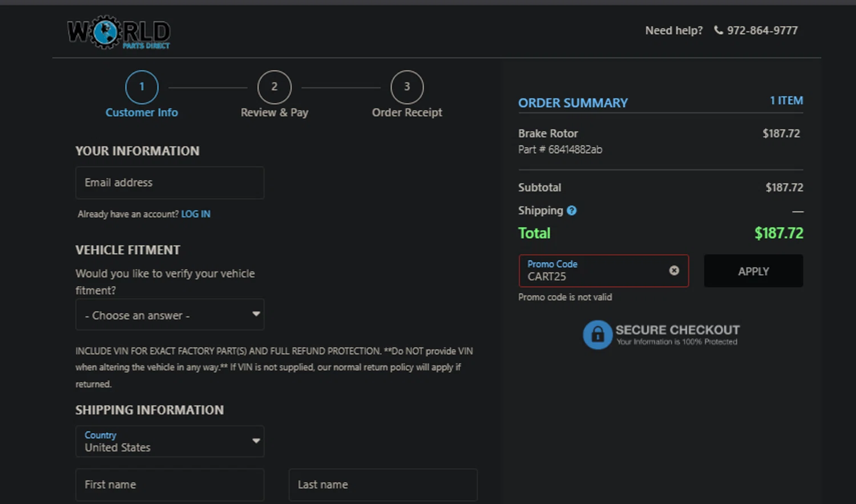Go to step 2 Review & Pay

[274, 87]
